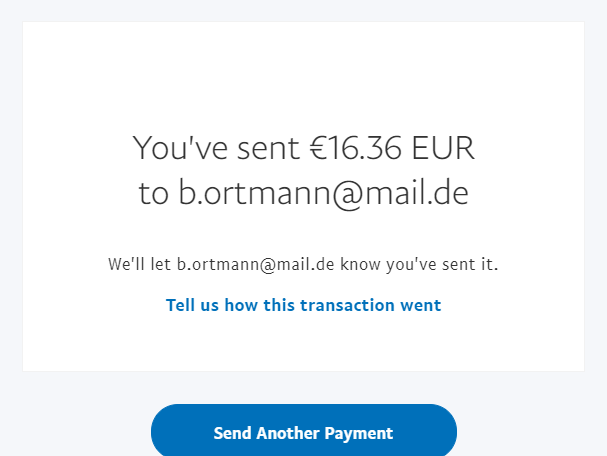This screenshot has height=456, width=607.
Task: Click blank white area below the feedback link
Action: (x=303, y=345)
